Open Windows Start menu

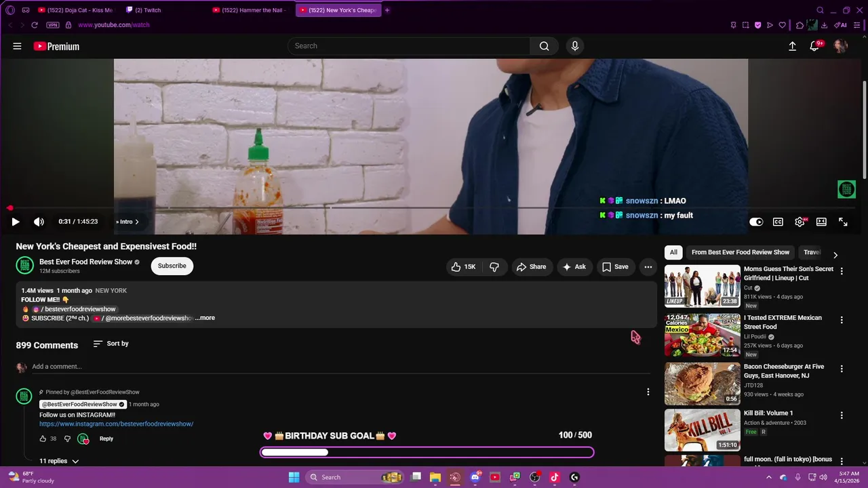click(x=294, y=477)
